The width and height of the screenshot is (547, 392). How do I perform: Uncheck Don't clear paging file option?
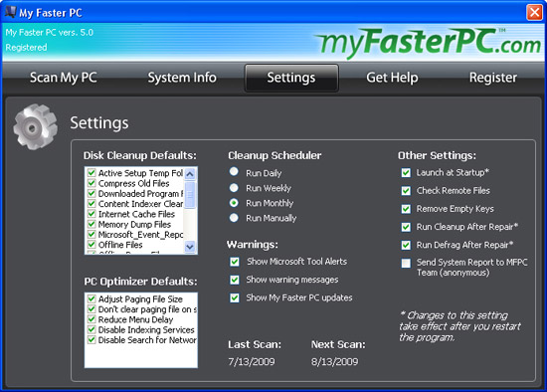click(x=91, y=308)
